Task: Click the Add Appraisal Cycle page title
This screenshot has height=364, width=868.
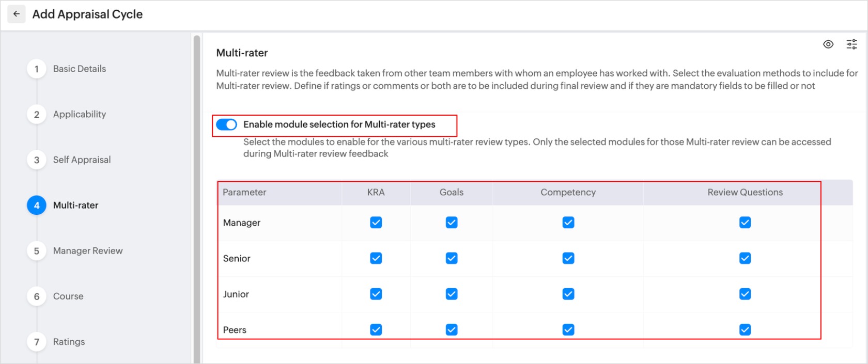Action: [x=87, y=14]
